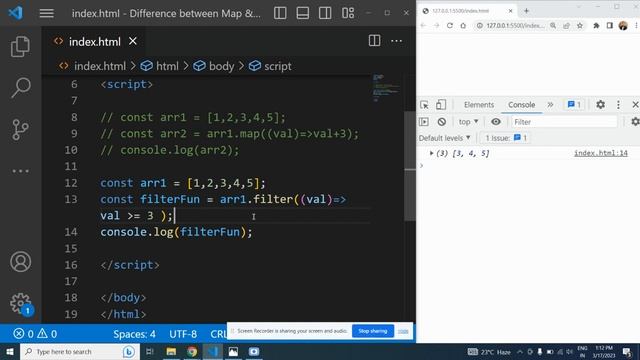This screenshot has width=640, height=360.
Task: Open the Explorer view in activity bar
Action: (x=20, y=47)
